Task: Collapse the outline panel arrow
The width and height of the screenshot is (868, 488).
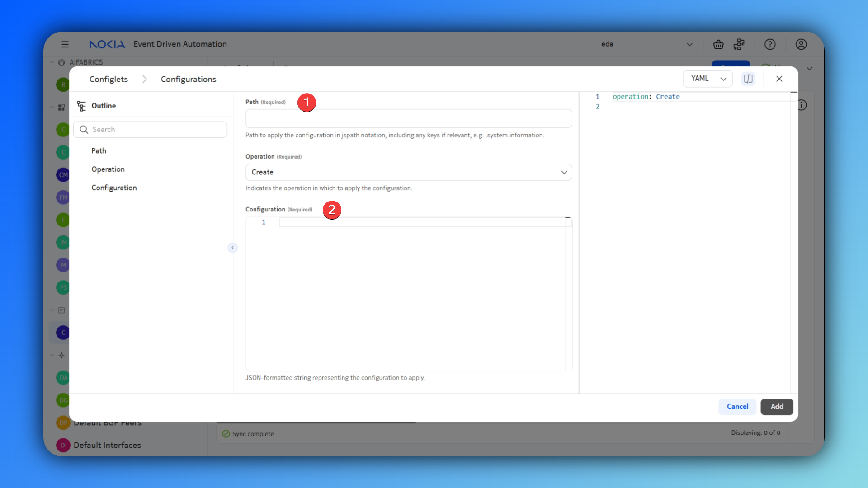Action: pyautogui.click(x=233, y=248)
